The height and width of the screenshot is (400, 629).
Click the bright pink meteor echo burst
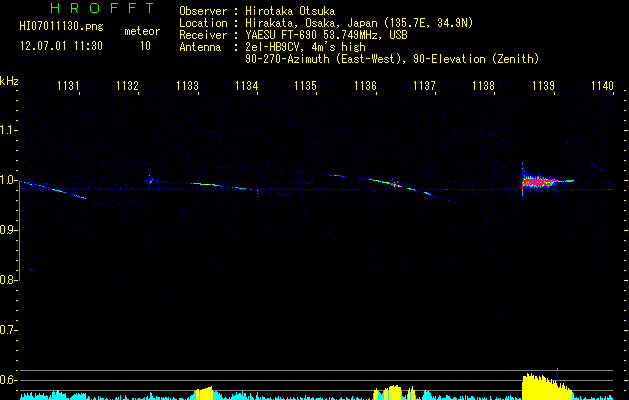[538, 182]
